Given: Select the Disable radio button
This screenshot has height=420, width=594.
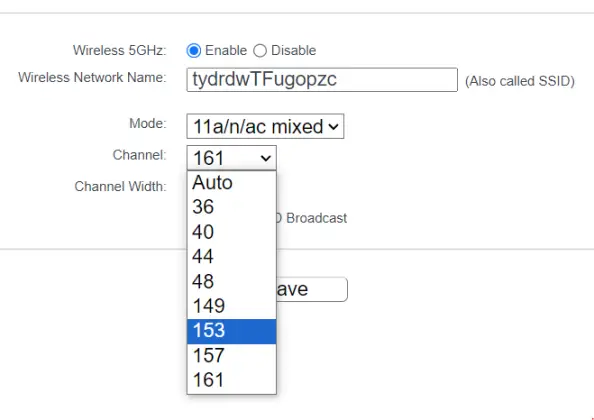Looking at the screenshot, I should click(x=260, y=50).
